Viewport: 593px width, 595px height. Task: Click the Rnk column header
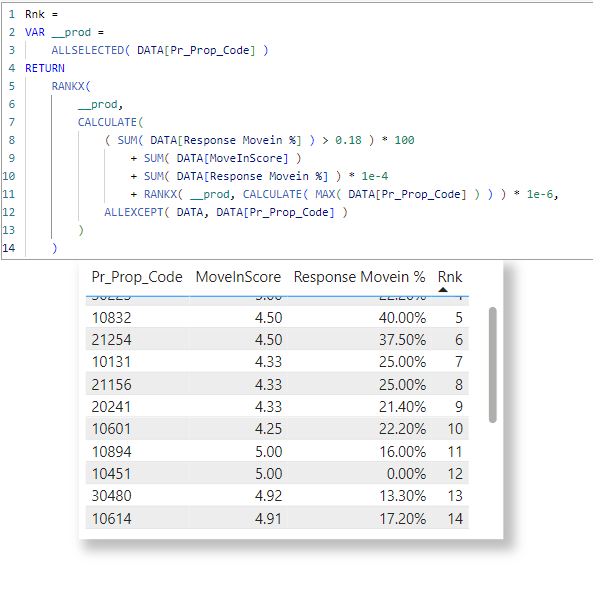tap(450, 277)
